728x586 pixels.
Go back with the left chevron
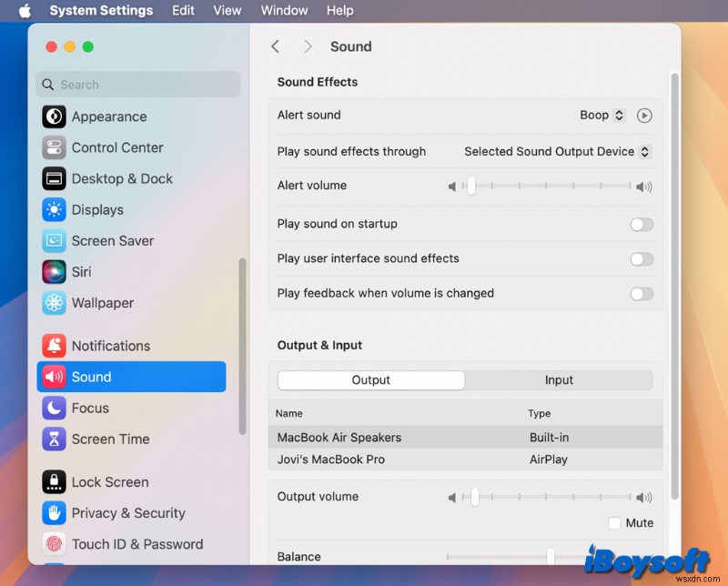[276, 46]
